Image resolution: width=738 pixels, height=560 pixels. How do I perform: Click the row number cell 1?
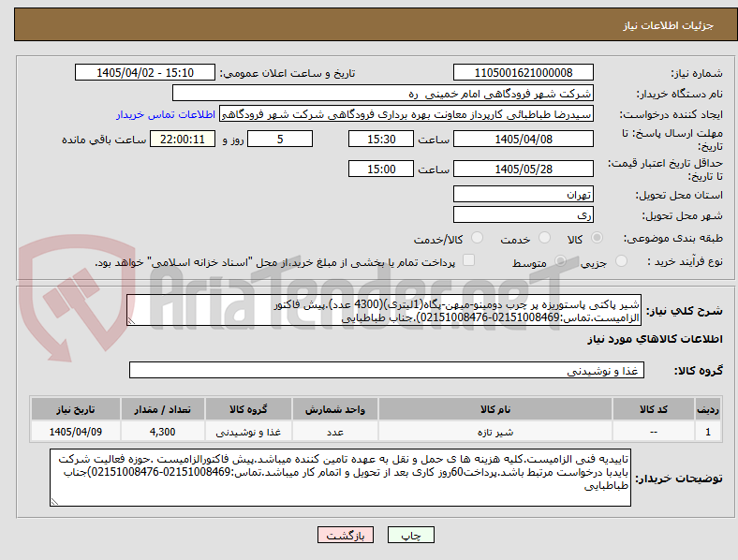707,432
